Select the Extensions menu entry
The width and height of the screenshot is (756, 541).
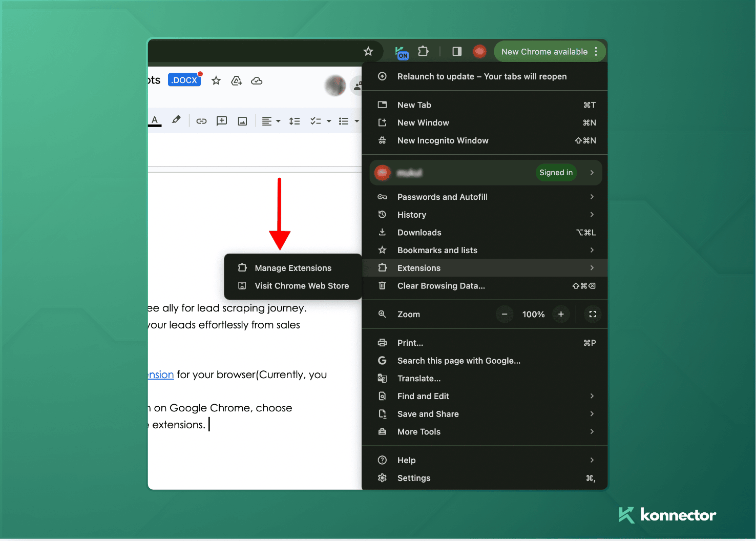pyautogui.click(x=485, y=268)
